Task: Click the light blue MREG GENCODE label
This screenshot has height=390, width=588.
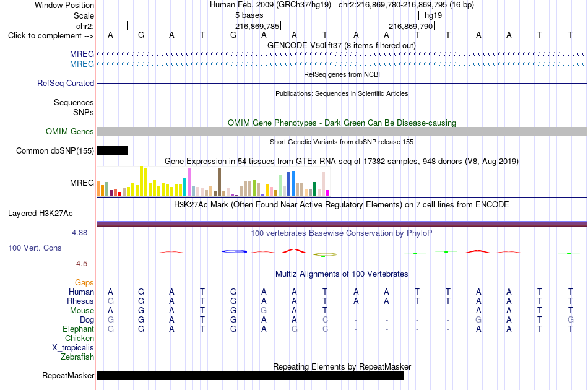Action: coord(82,64)
